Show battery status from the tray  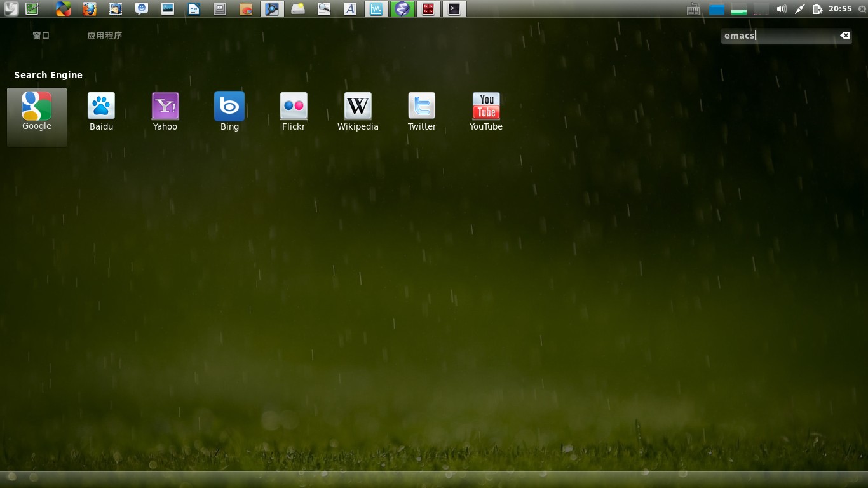coord(817,9)
